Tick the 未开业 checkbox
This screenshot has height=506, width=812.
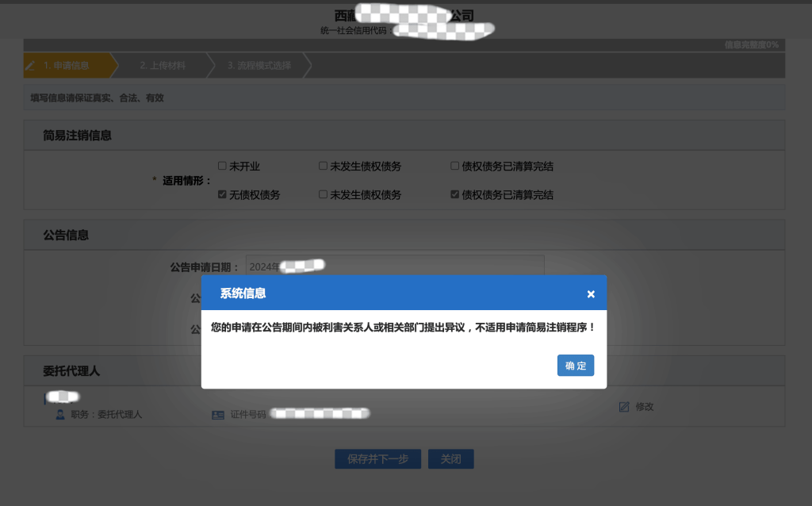[x=222, y=167]
